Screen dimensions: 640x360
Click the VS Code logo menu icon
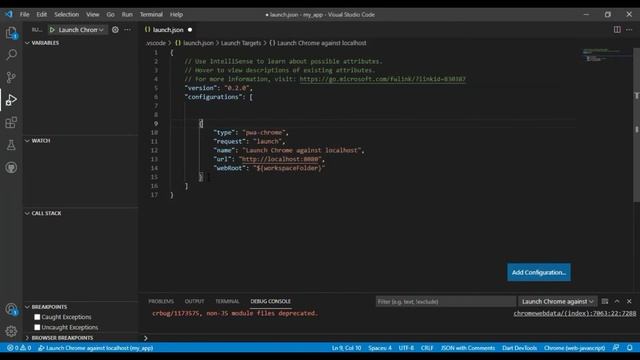click(x=9, y=14)
